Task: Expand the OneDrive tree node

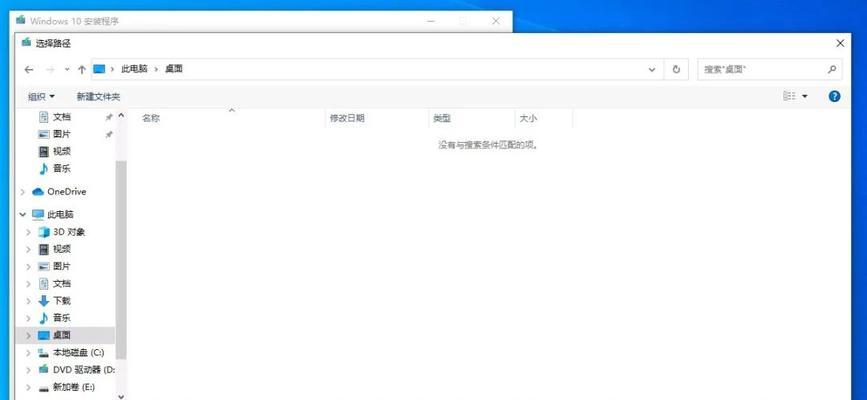Action: tap(23, 192)
